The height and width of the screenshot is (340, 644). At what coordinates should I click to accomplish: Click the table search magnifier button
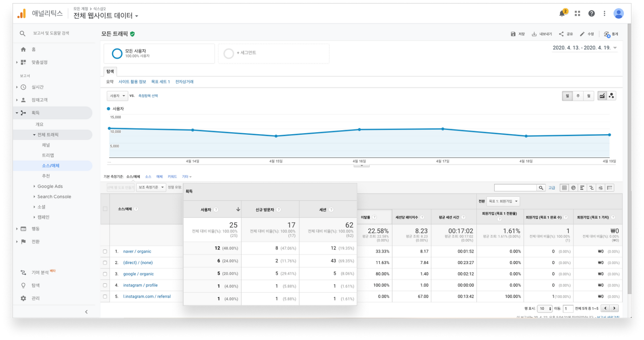point(541,188)
